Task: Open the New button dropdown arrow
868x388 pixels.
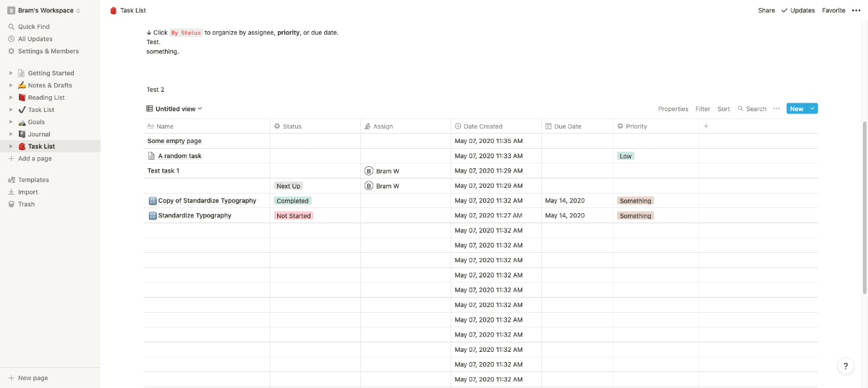Action: click(x=812, y=109)
